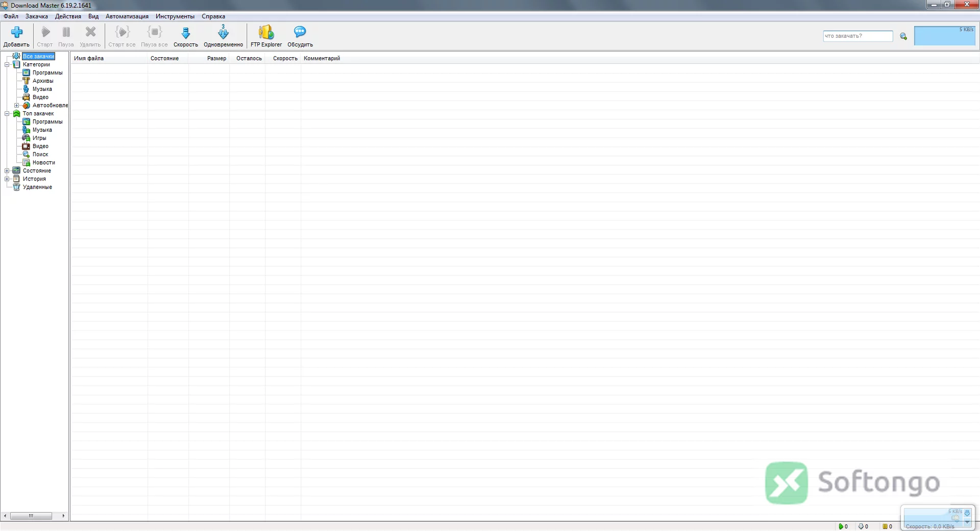Click the Старт все toolbar icon

point(122,32)
